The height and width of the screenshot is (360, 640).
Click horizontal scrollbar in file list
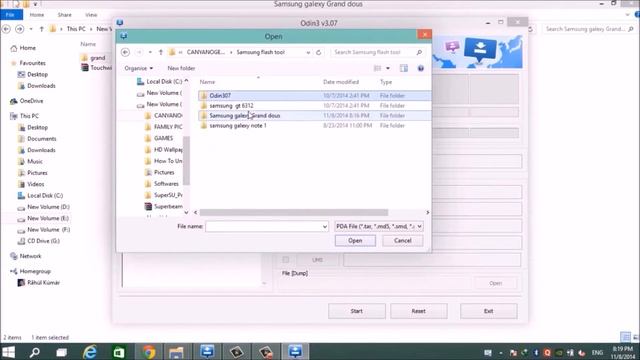pyautogui.click(x=294, y=212)
